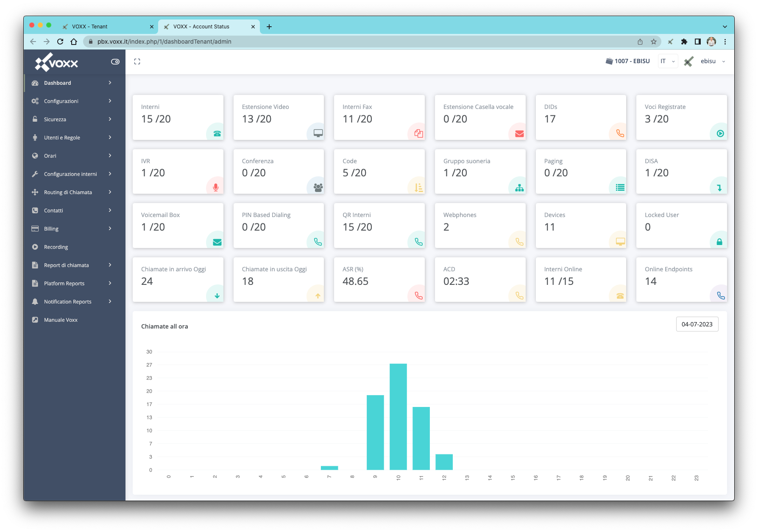Click the Interni card phone icon
The width and height of the screenshot is (758, 532).
point(217,134)
